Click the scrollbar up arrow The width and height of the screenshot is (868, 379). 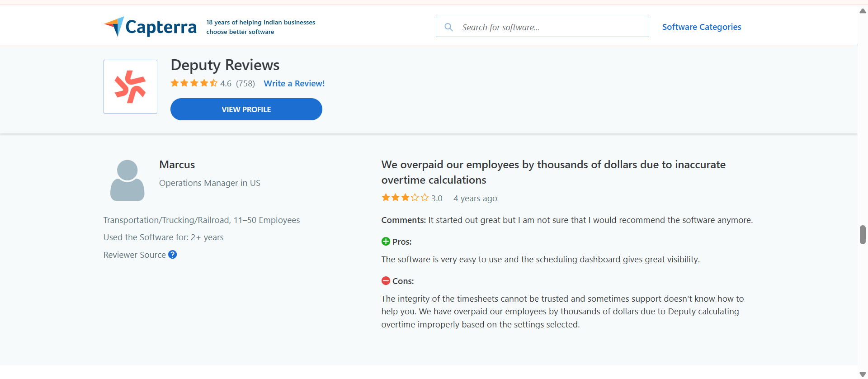pyautogui.click(x=863, y=11)
